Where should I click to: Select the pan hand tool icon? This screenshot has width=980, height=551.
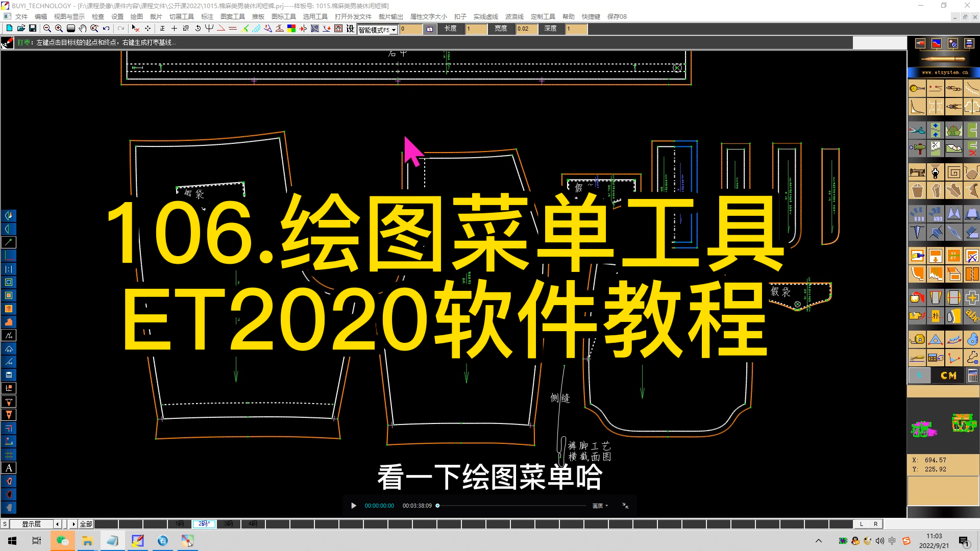click(82, 29)
